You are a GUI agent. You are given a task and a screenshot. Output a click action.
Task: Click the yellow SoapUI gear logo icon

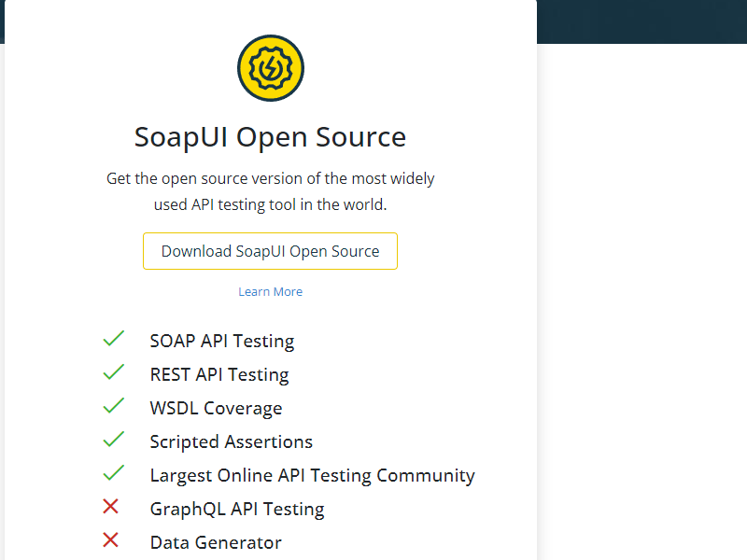point(270,68)
